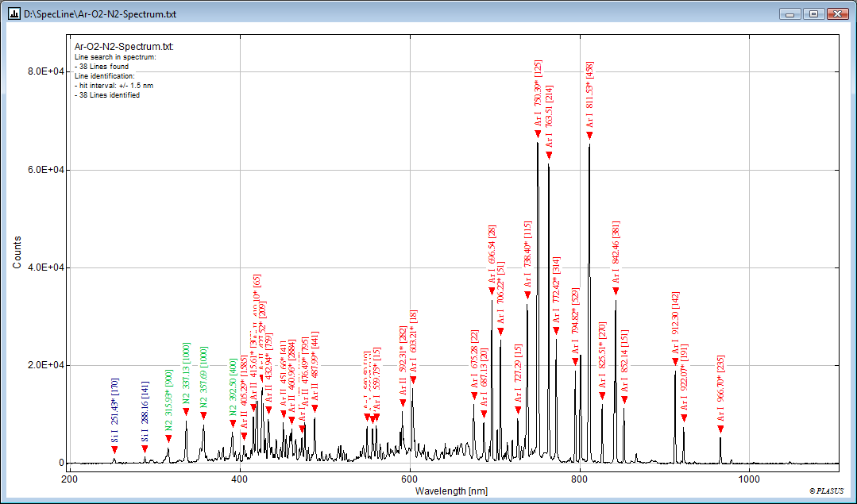Maximize the spectrum window
The image size is (857, 504).
coord(813,14)
